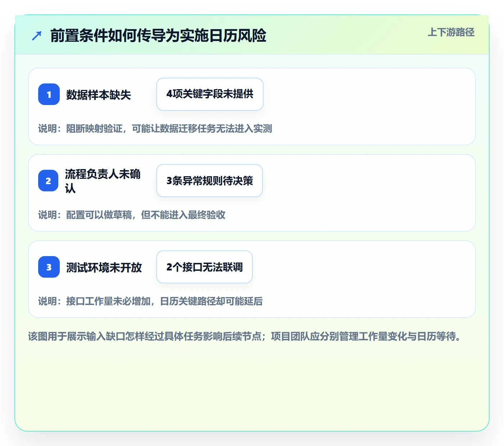Click the footer caption starting 该图用于展示输入缺口

pyautogui.click(x=245, y=336)
